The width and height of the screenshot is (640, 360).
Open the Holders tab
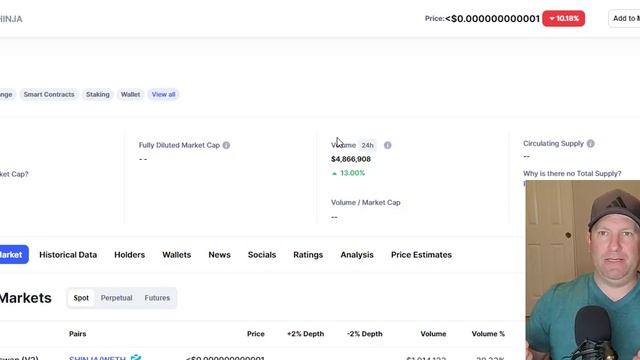[x=129, y=255]
